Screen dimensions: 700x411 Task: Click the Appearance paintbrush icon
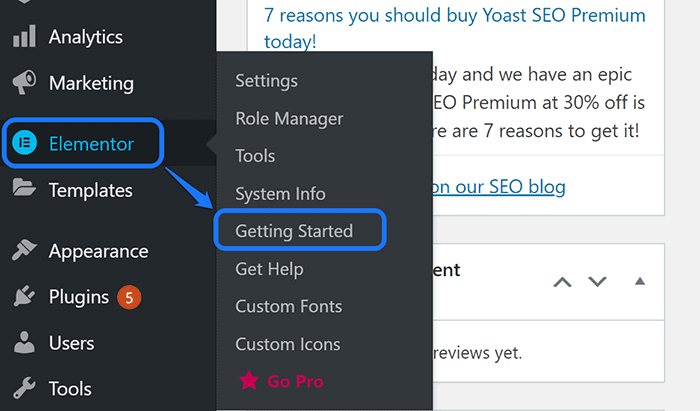pyautogui.click(x=24, y=251)
